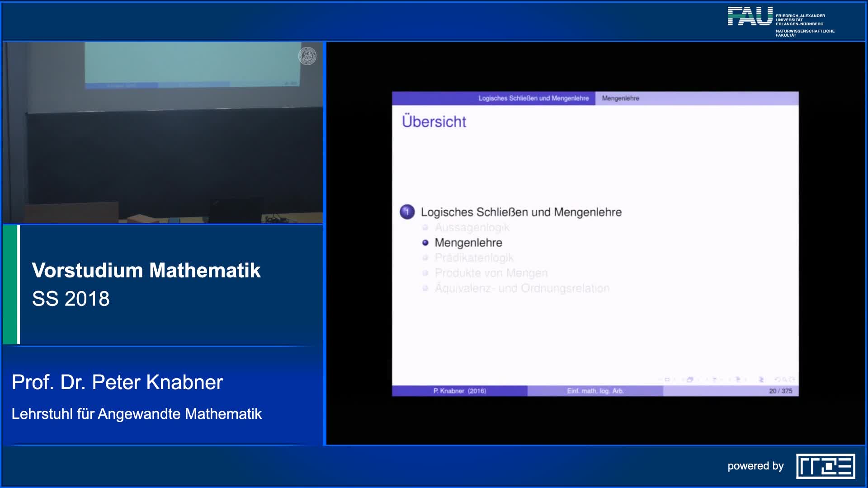
Task: Click the 'P. Knabner (2016)' footer
Action: coord(459,391)
